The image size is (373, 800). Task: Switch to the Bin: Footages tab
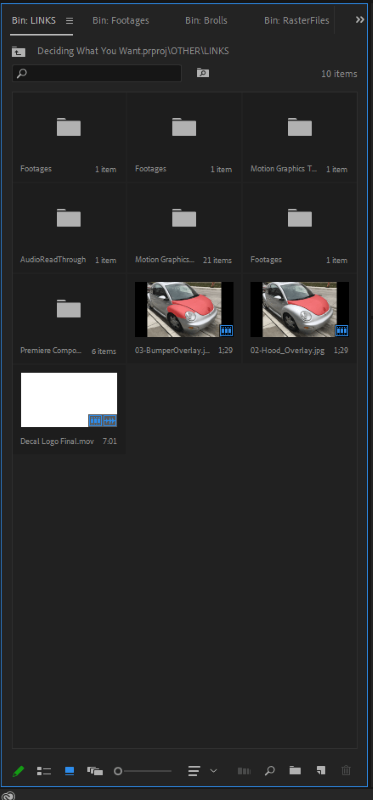tap(121, 21)
